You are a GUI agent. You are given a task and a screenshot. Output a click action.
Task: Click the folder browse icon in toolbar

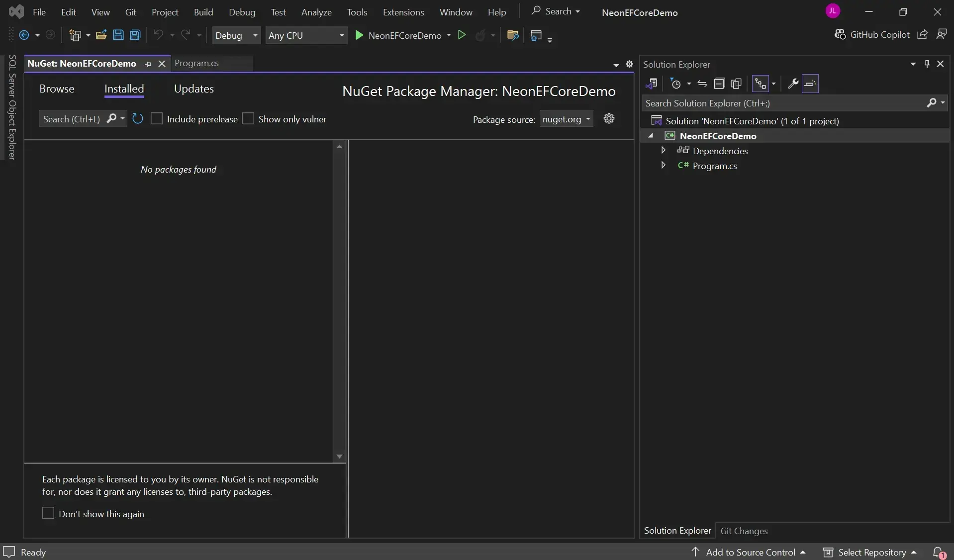click(x=512, y=35)
